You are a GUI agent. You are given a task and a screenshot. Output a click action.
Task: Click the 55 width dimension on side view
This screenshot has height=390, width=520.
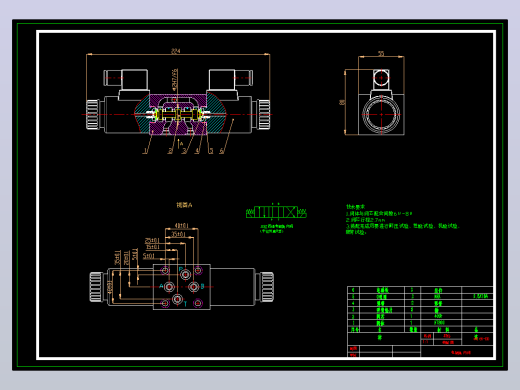click(x=381, y=54)
